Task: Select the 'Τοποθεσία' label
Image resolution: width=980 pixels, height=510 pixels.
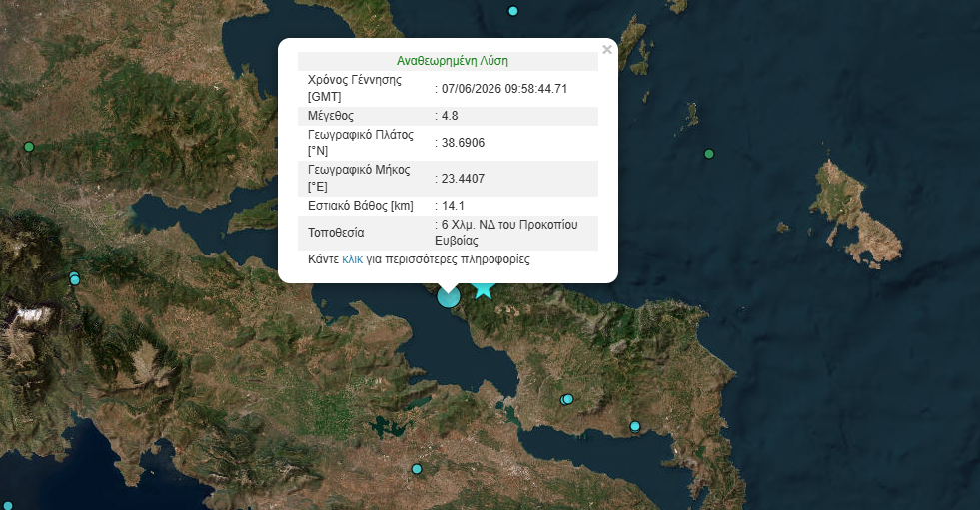Action: click(336, 233)
